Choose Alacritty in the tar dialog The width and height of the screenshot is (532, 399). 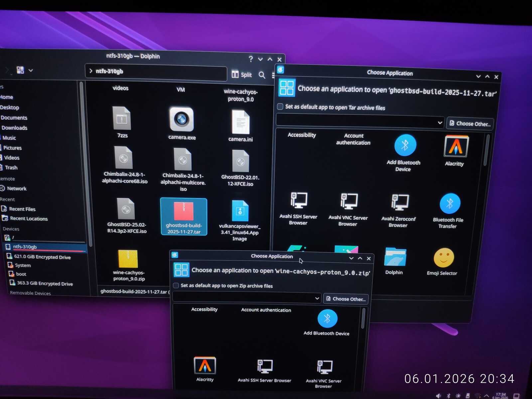pos(456,151)
